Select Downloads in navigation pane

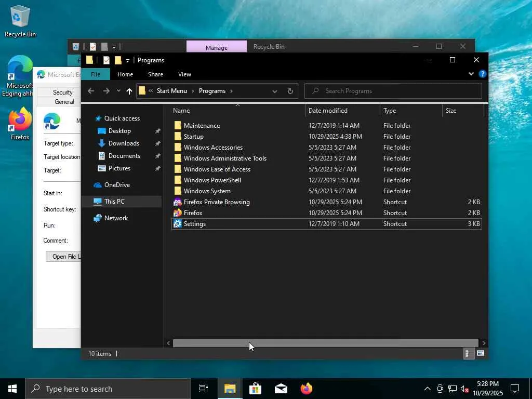pos(124,143)
